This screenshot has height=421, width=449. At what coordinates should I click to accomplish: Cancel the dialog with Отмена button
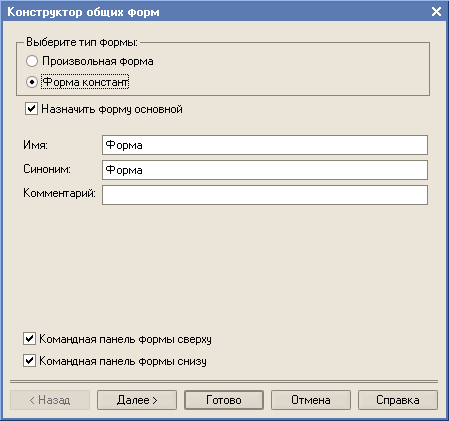coord(311,400)
